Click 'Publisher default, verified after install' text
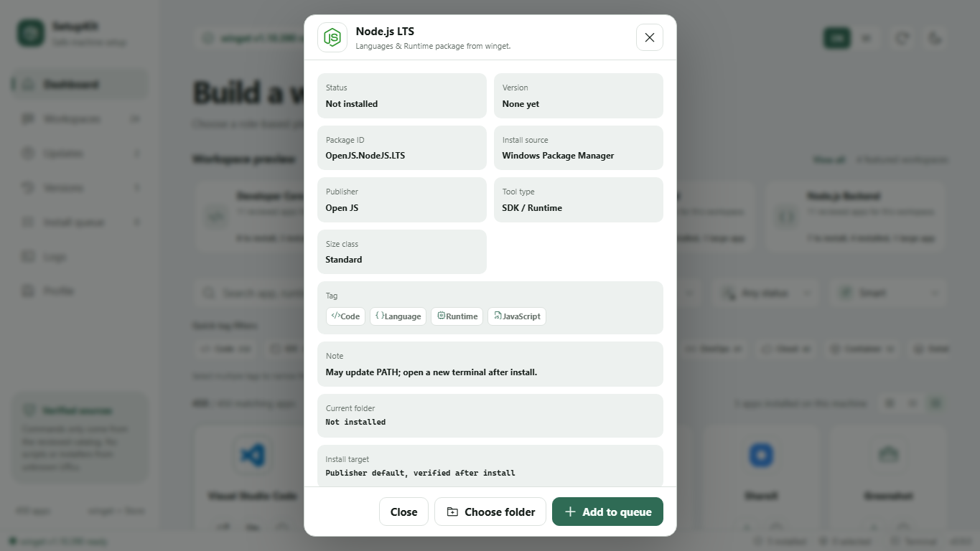 click(420, 473)
